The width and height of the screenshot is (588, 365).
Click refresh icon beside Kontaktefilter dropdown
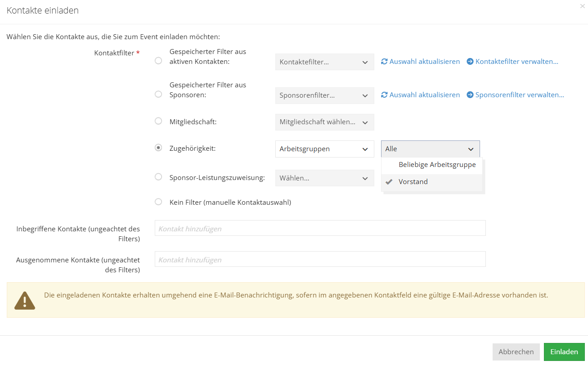point(384,62)
